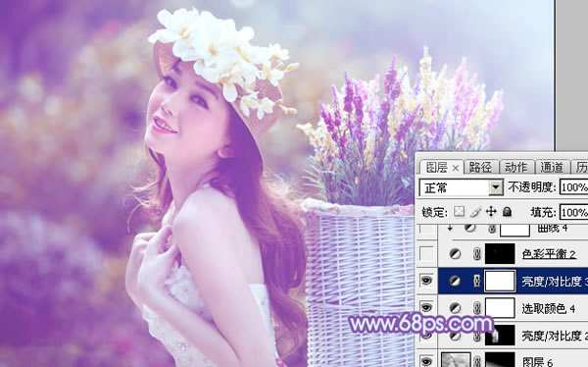This screenshot has width=588, height=367.
Task: Hide the 选取颜色 4 layer eye
Action: (426, 307)
